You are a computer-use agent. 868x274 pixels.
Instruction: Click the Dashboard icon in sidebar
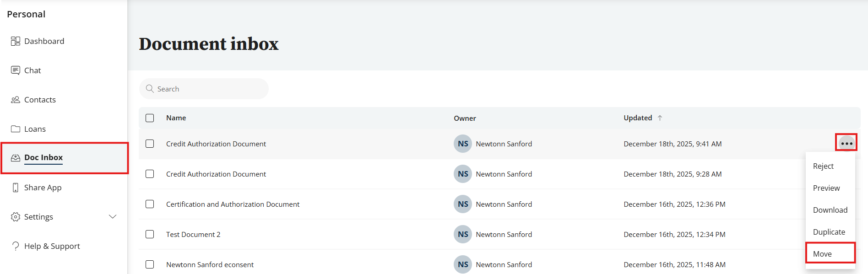coord(16,41)
